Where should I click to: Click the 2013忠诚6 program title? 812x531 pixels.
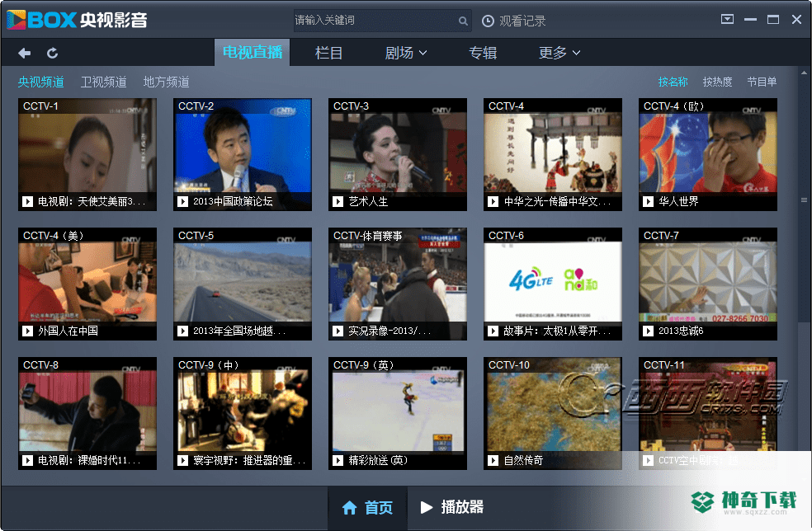(681, 331)
